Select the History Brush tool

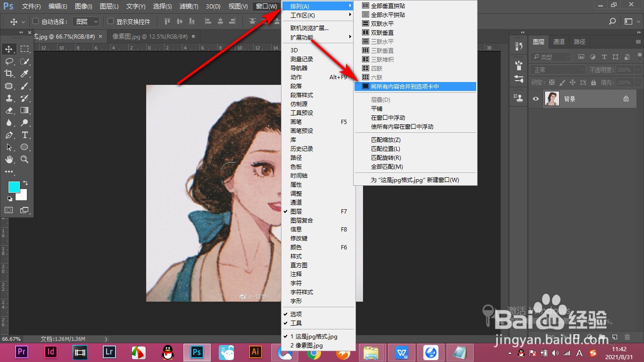tap(25, 98)
